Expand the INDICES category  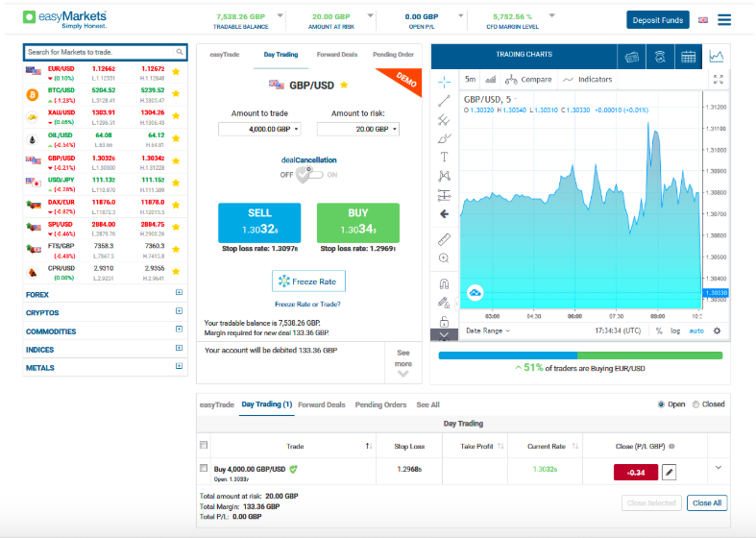(179, 348)
